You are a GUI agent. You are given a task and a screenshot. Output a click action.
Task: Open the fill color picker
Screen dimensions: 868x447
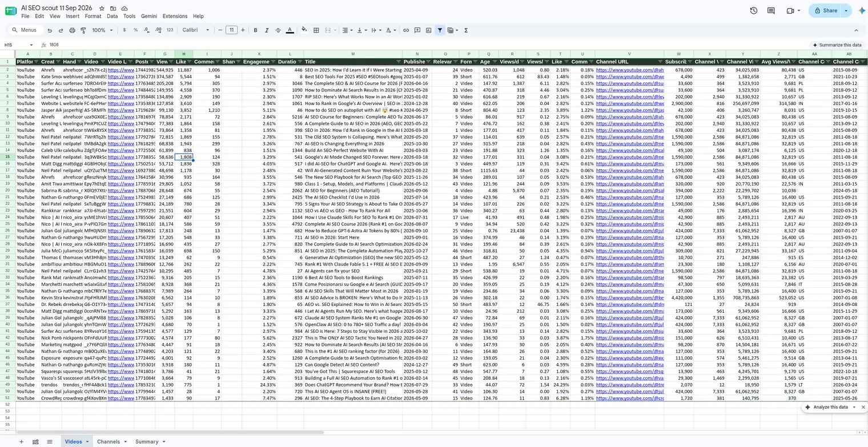point(304,30)
